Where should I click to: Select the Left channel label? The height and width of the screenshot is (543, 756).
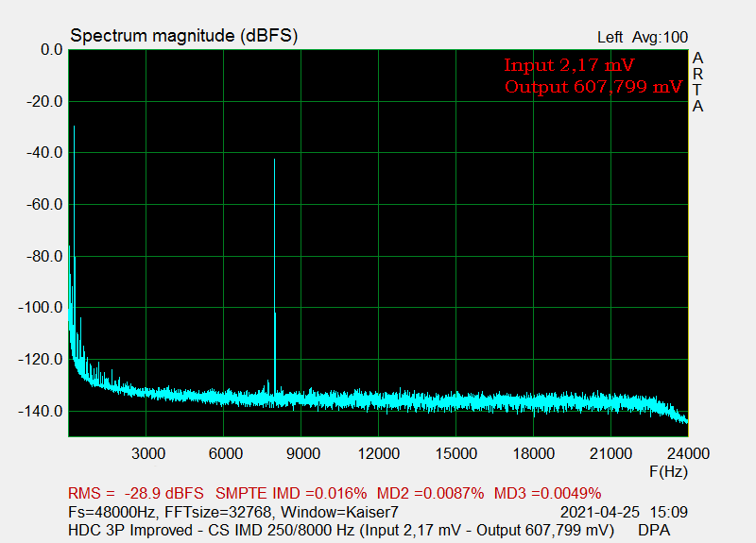pyautogui.click(x=610, y=37)
